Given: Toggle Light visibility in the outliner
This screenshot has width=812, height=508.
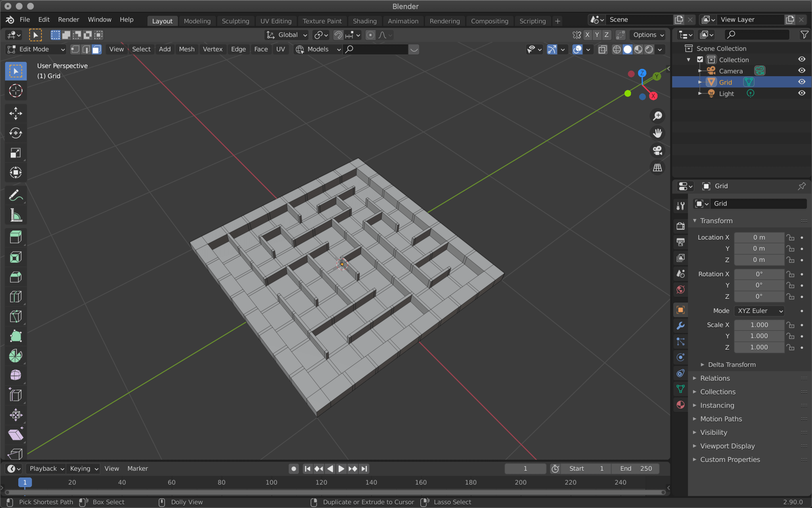Looking at the screenshot, I should point(802,93).
